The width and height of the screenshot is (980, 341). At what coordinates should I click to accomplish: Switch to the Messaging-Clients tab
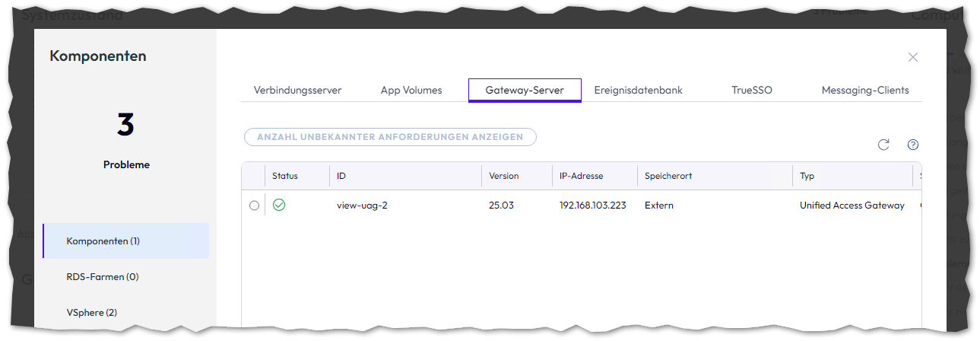point(865,90)
